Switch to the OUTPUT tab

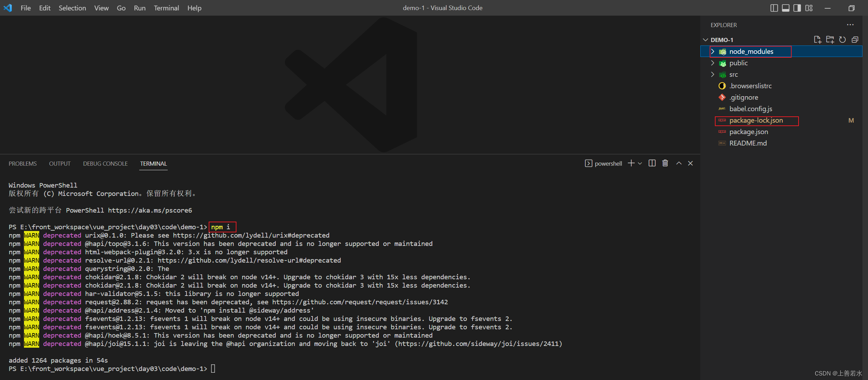(x=60, y=164)
